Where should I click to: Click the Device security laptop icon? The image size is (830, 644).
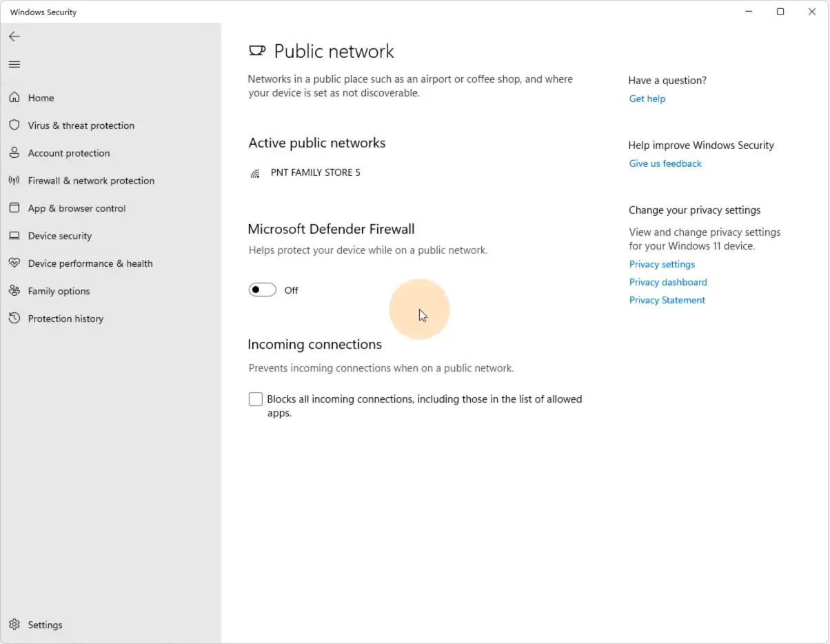pyautogui.click(x=14, y=236)
